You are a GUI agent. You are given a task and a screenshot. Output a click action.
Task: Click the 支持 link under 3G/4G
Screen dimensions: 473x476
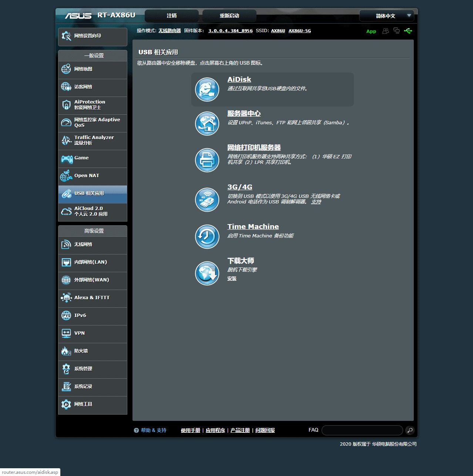pos(316,202)
